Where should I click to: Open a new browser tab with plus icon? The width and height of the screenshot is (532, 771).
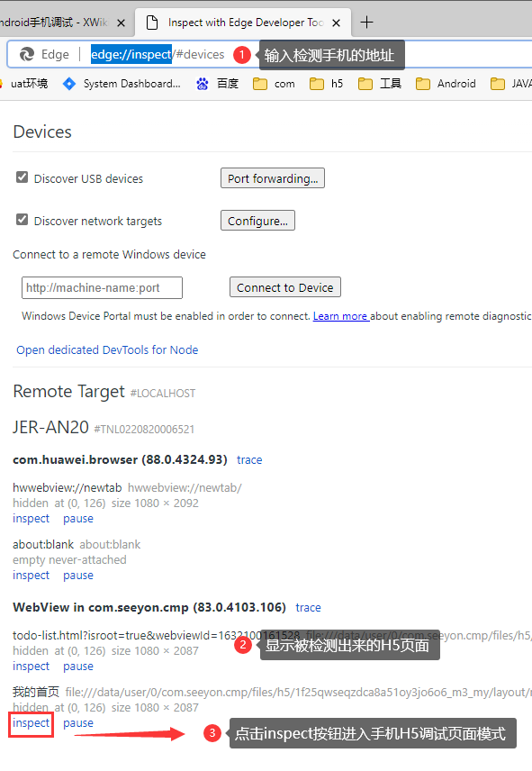[x=366, y=23]
